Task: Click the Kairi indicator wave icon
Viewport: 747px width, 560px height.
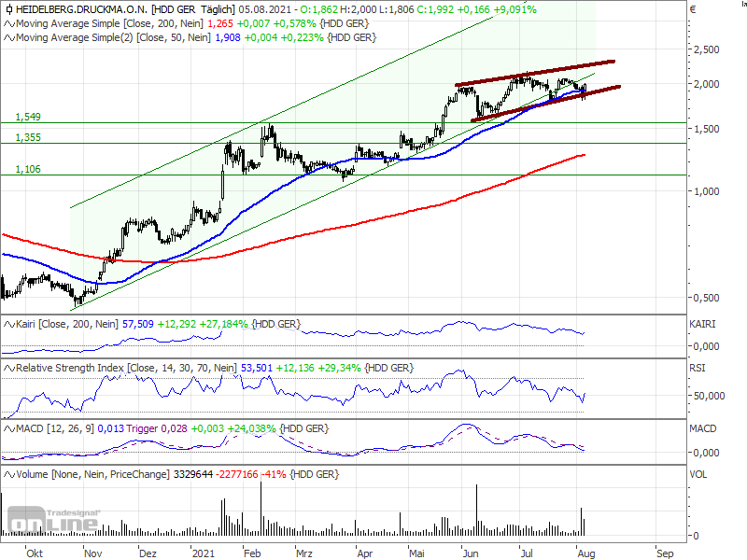Action: click(8, 324)
